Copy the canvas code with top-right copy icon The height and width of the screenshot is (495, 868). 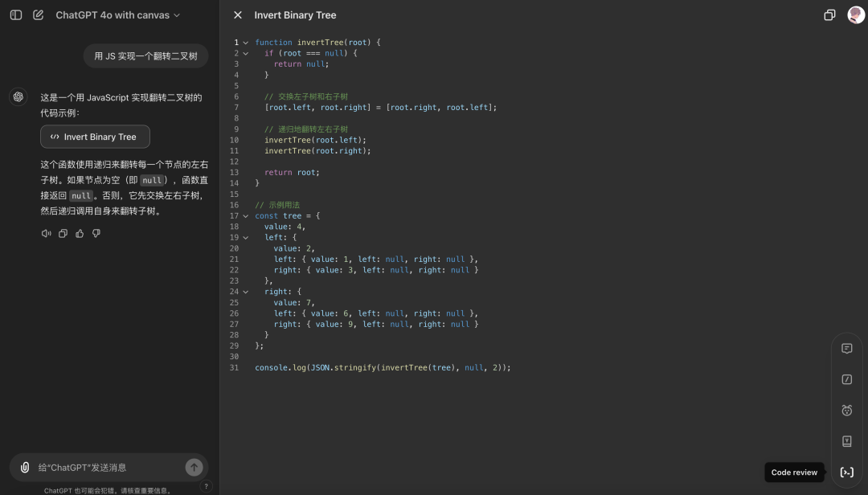coord(829,15)
